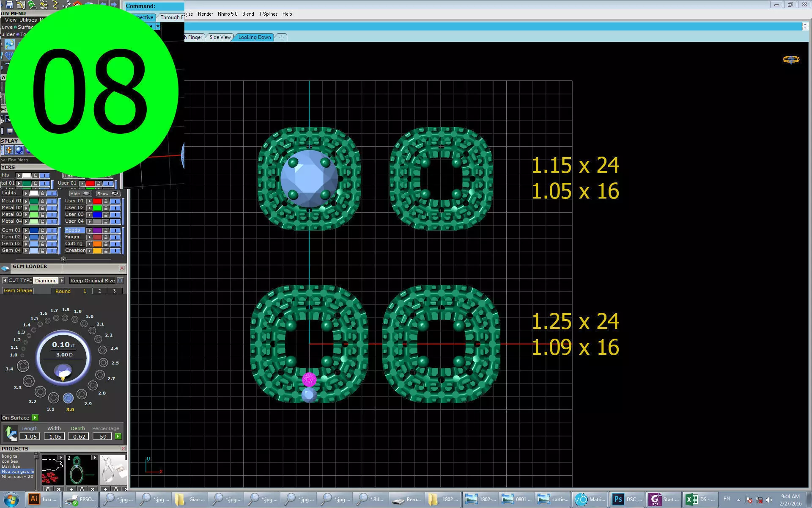Click the orange ring icon in viewport corner
812x508 pixels.
pos(790,60)
